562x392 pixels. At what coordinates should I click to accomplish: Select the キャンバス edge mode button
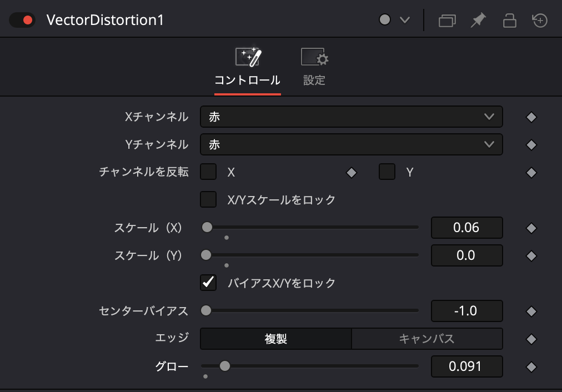pyautogui.click(x=427, y=339)
